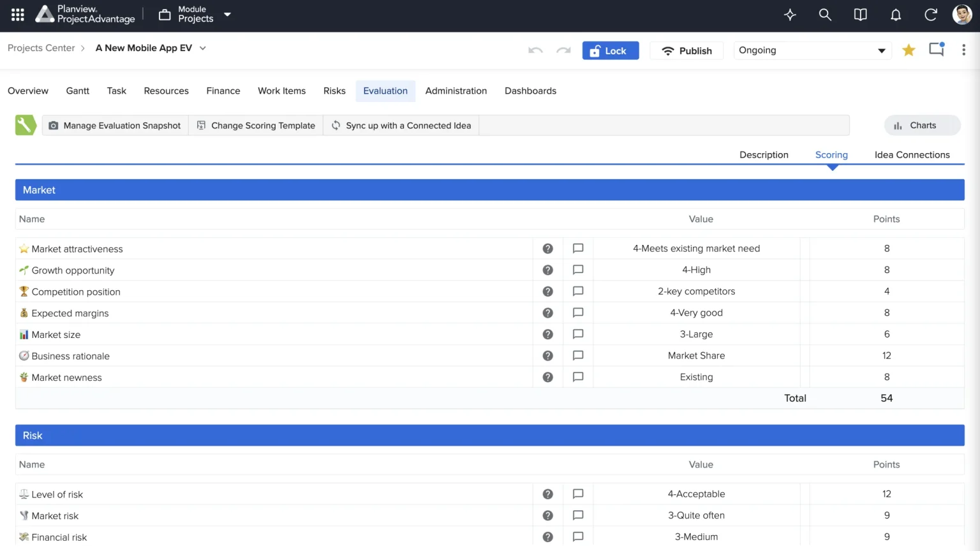The height and width of the screenshot is (551, 980).
Task: Click the Lock toggle button
Action: tap(611, 50)
